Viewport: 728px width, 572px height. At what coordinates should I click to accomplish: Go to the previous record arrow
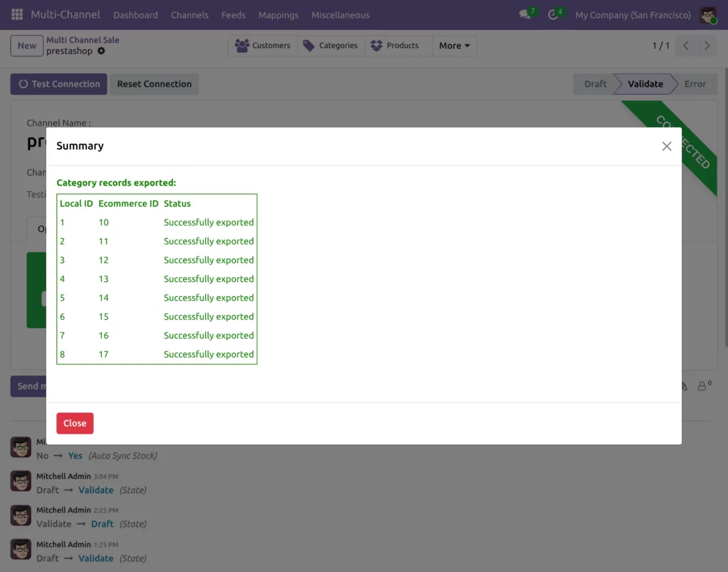686,45
